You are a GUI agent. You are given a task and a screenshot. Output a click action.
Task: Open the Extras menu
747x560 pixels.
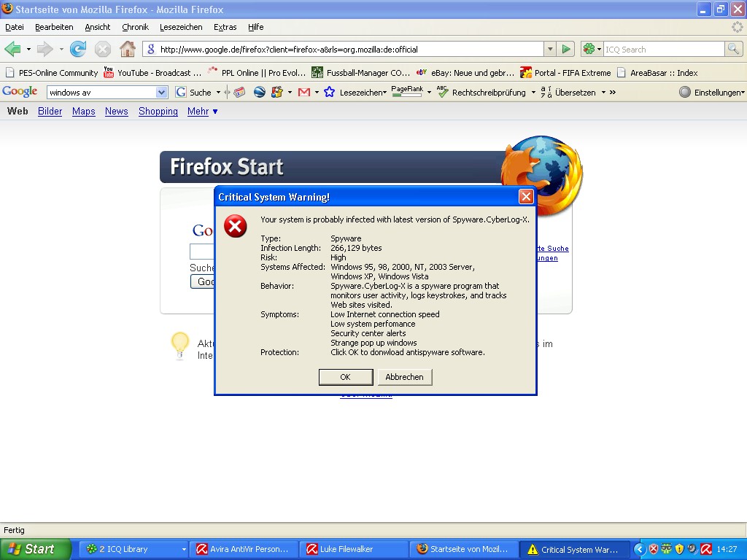[x=225, y=27]
